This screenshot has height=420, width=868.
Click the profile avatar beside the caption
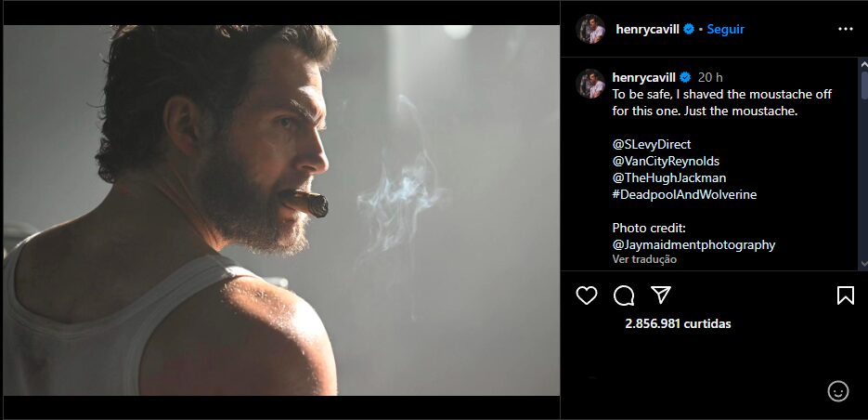tap(590, 84)
